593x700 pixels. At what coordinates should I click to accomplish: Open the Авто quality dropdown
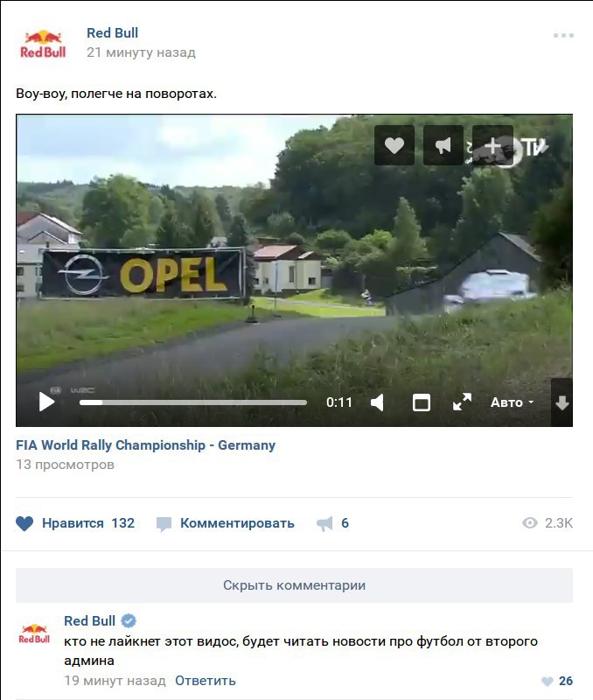(512, 402)
